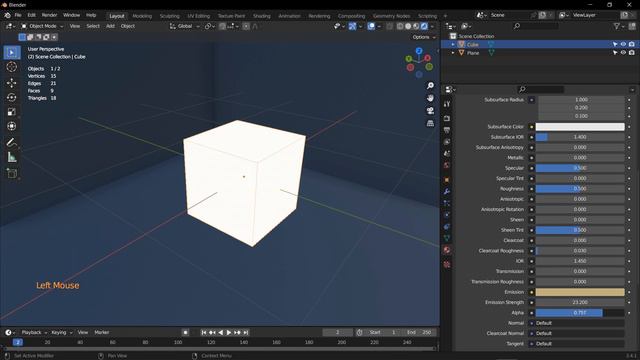Viewport: 640px width, 360px height.
Task: Disable Plane in renders camera icon
Action: (x=632, y=53)
